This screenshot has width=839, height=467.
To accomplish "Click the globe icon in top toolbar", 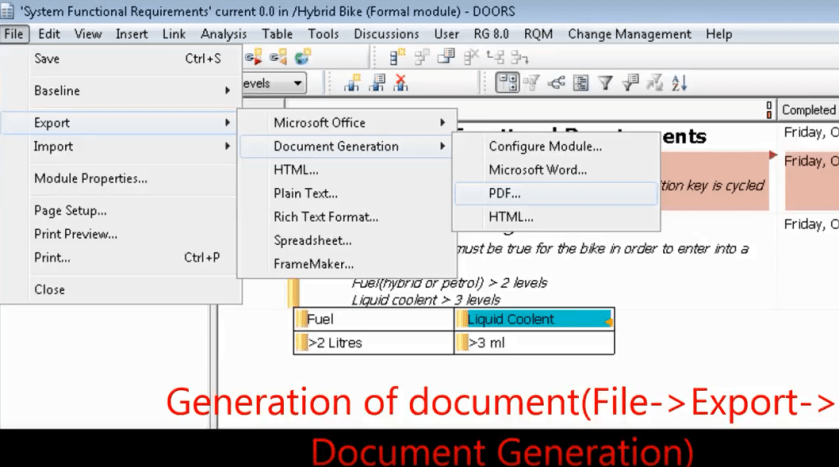I will coord(302,58).
